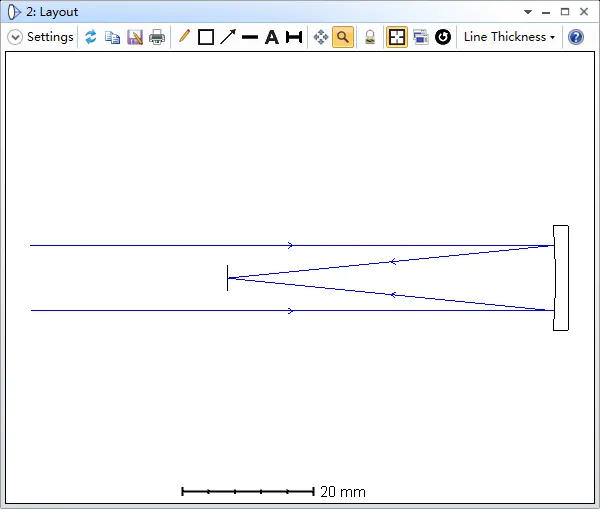Select the arrow drawing tool
The width and height of the screenshot is (600, 509).
228,37
